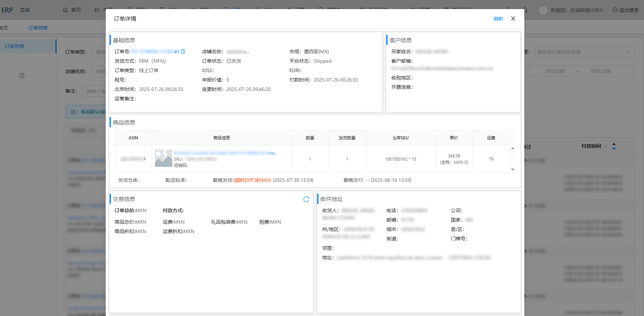Viewport: 644px width, 316px height.
Task: Expand the 付款时间 column dropdown
Action: click(606, 146)
